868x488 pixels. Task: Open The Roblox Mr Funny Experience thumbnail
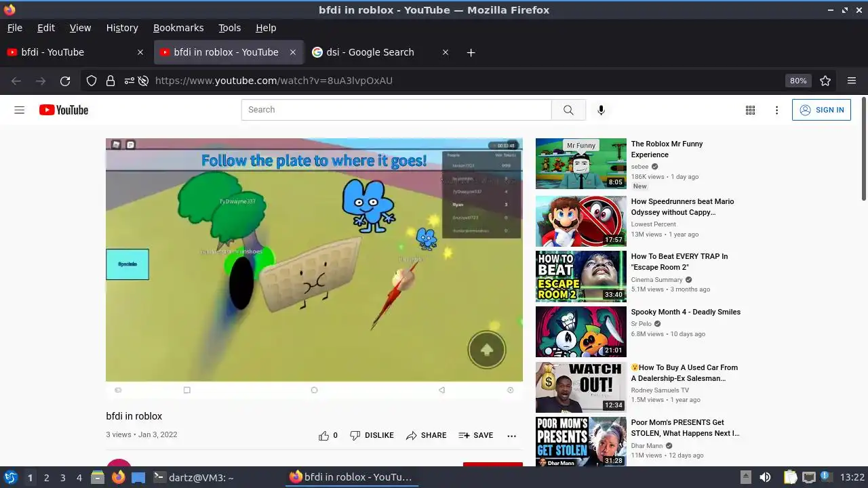click(x=581, y=163)
